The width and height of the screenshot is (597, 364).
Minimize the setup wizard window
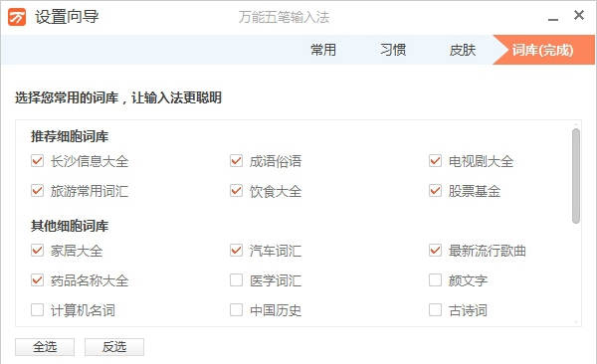click(553, 19)
